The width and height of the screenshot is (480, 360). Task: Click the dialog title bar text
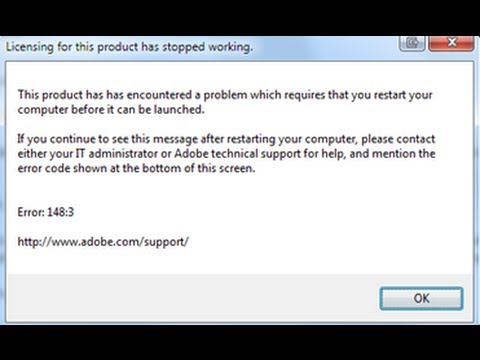pos(129,47)
